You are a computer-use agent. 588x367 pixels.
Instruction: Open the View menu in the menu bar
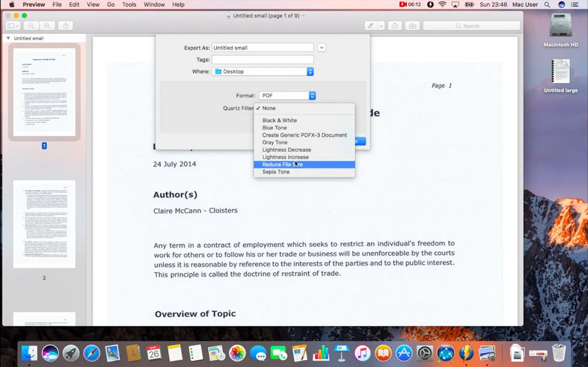pyautogui.click(x=92, y=4)
